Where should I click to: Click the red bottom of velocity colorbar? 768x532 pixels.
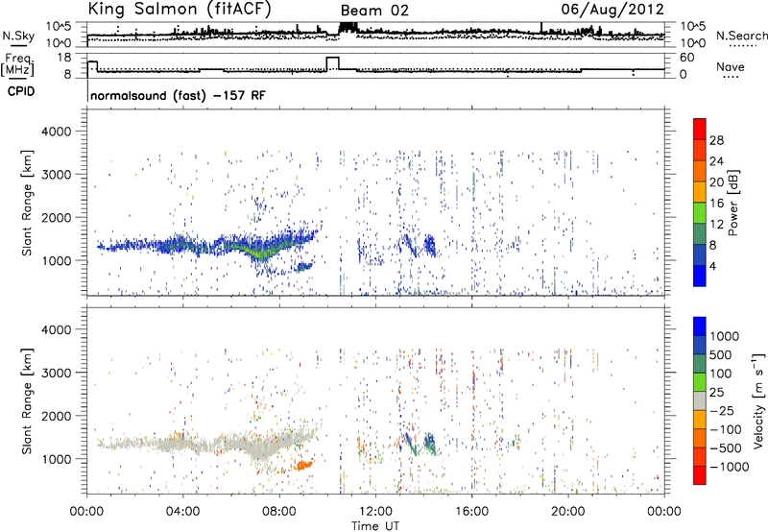700,475
